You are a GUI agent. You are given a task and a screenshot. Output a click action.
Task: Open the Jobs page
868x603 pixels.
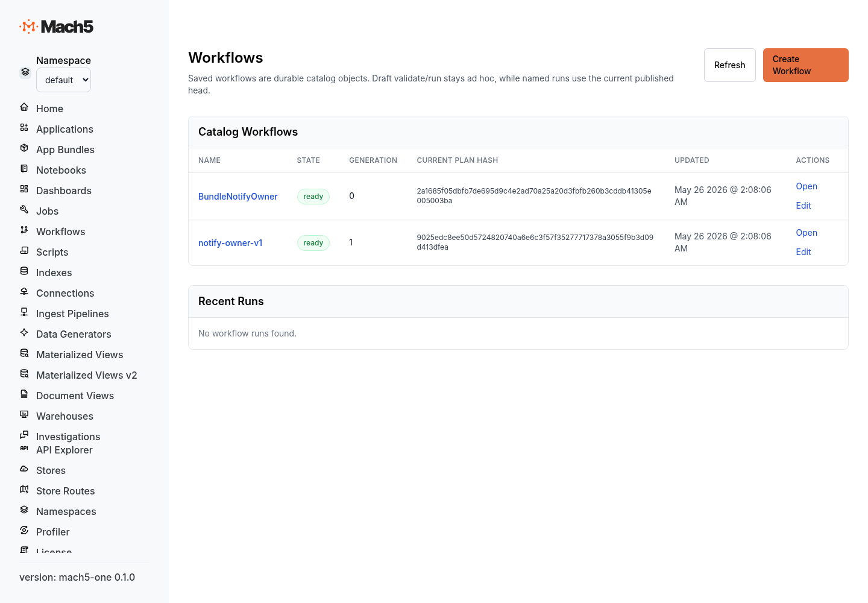click(47, 211)
